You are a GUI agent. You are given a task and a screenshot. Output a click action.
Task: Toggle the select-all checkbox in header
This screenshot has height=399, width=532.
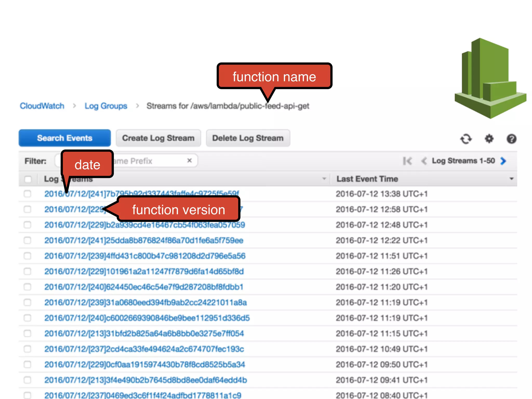coord(28,179)
